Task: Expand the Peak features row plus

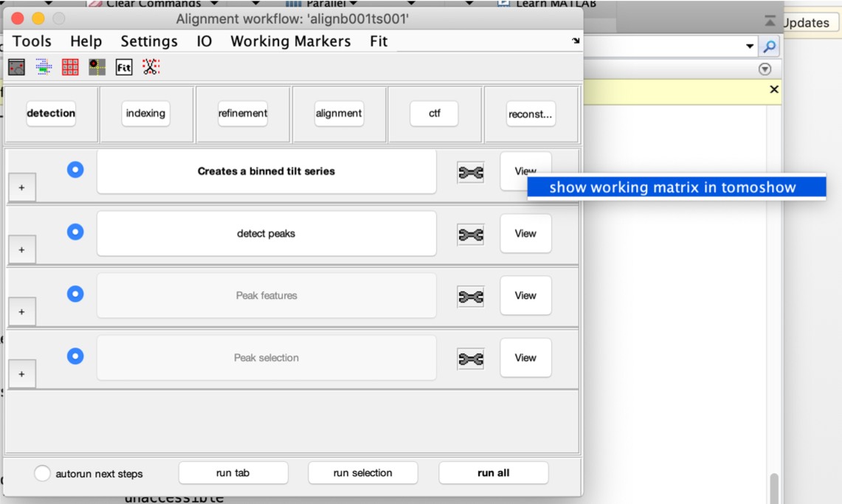Action: point(22,312)
